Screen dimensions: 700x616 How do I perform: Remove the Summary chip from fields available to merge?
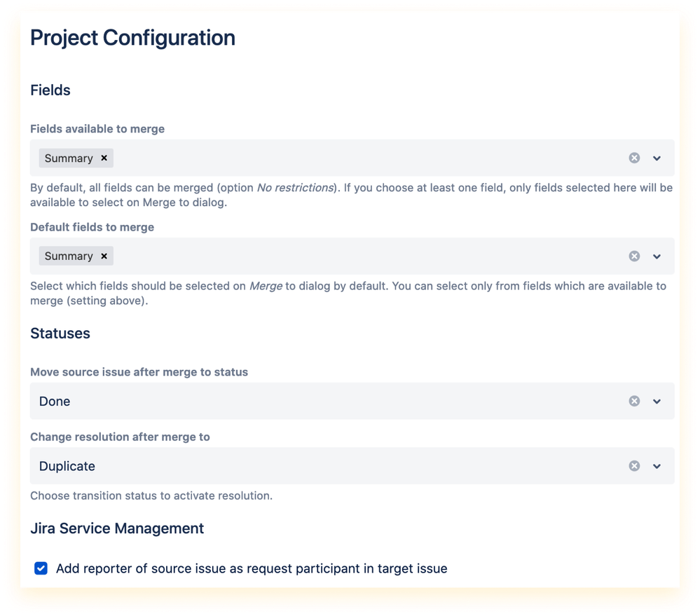(104, 158)
